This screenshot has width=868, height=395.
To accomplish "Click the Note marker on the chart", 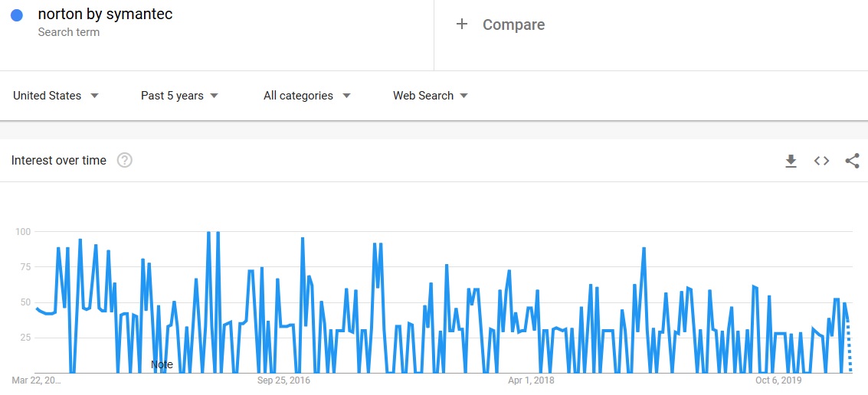I will 162,364.
